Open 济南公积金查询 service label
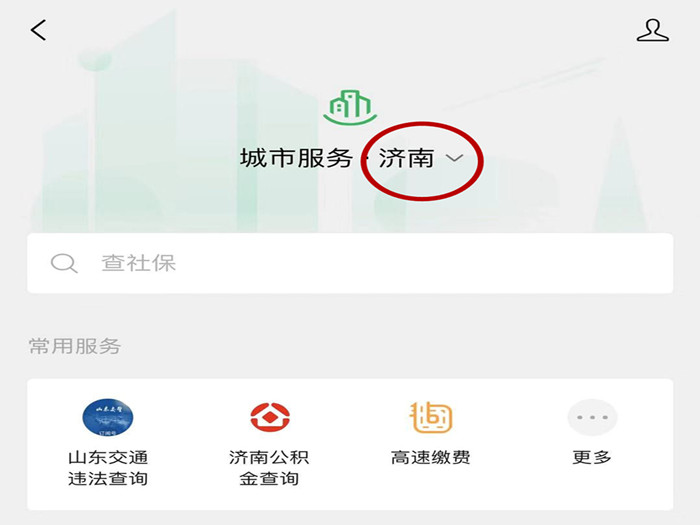The width and height of the screenshot is (700, 525). click(x=269, y=468)
